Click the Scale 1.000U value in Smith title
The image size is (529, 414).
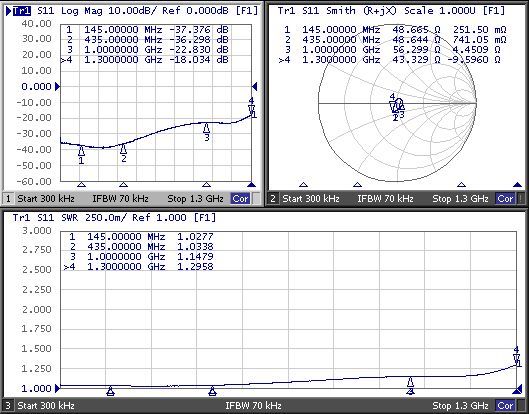pyautogui.click(x=440, y=11)
